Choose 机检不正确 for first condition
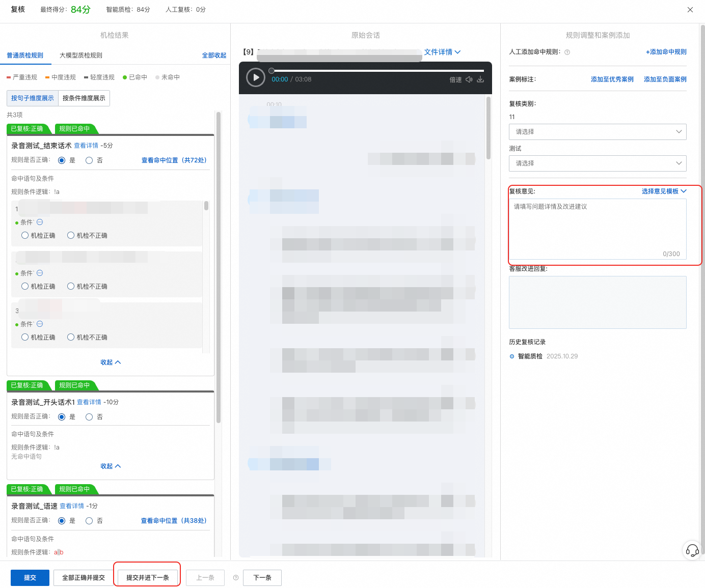This screenshot has height=588, width=705. pyautogui.click(x=71, y=235)
